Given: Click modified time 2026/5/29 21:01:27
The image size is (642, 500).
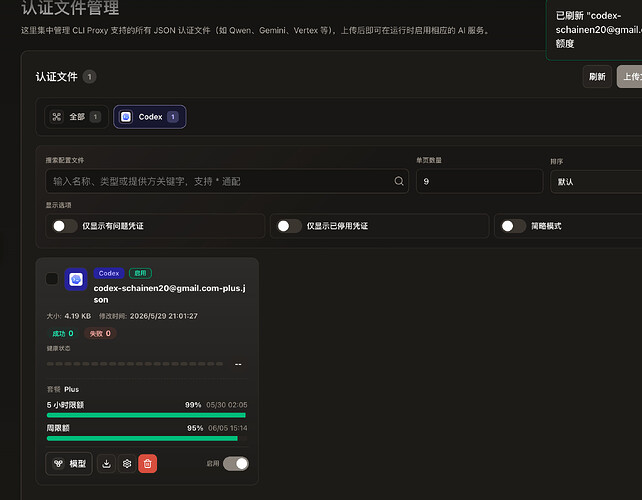Looking at the screenshot, I should (164, 316).
